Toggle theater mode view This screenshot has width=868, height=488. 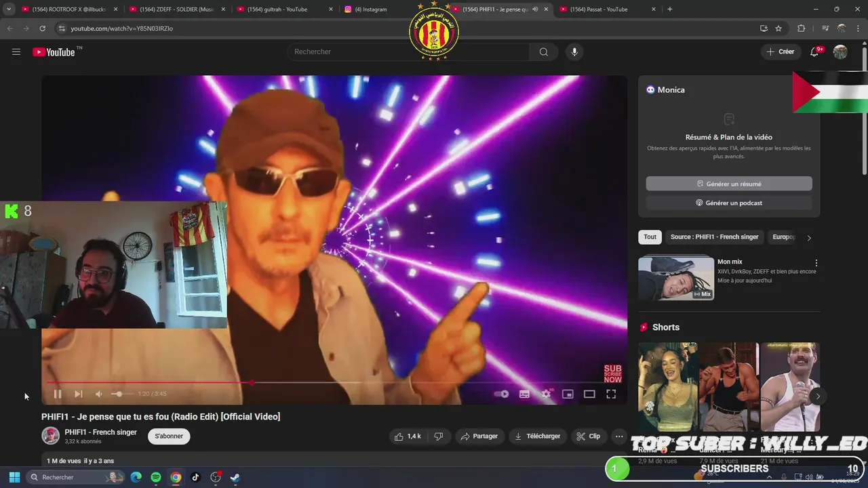click(x=589, y=394)
